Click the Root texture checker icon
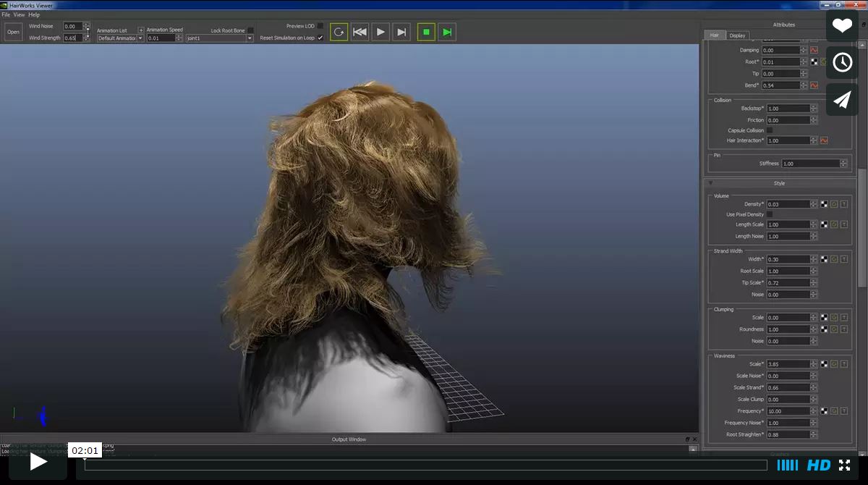The width and height of the screenshot is (868, 485). click(x=814, y=62)
